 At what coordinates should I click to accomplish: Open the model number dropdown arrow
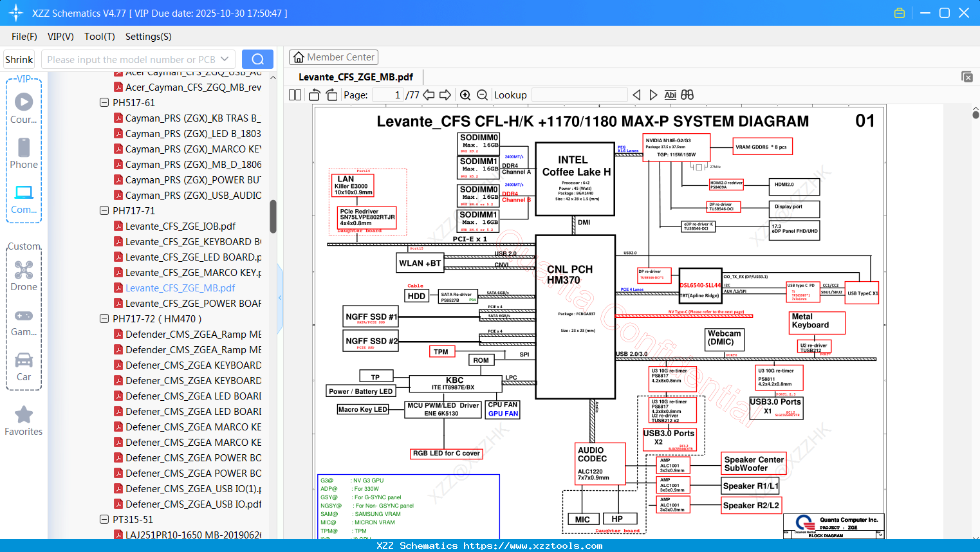[225, 59]
